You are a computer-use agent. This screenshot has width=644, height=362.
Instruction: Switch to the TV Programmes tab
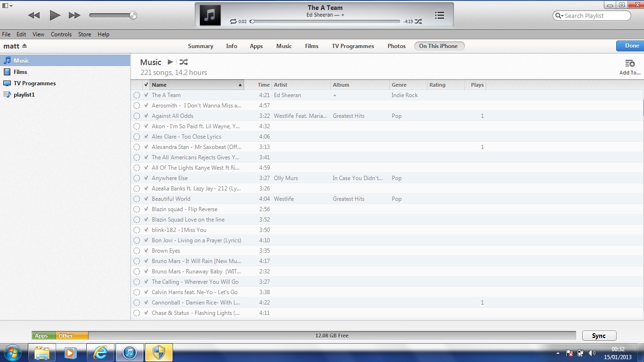[x=353, y=46]
